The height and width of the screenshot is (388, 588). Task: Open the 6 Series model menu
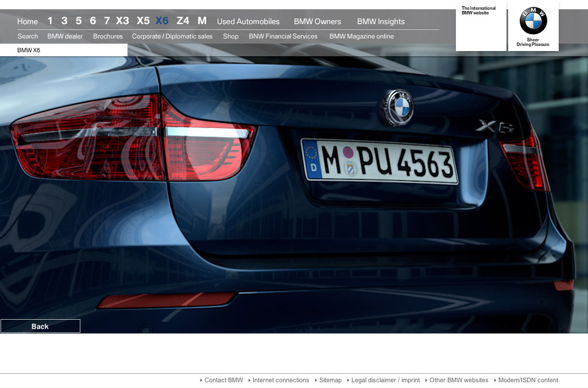click(92, 21)
